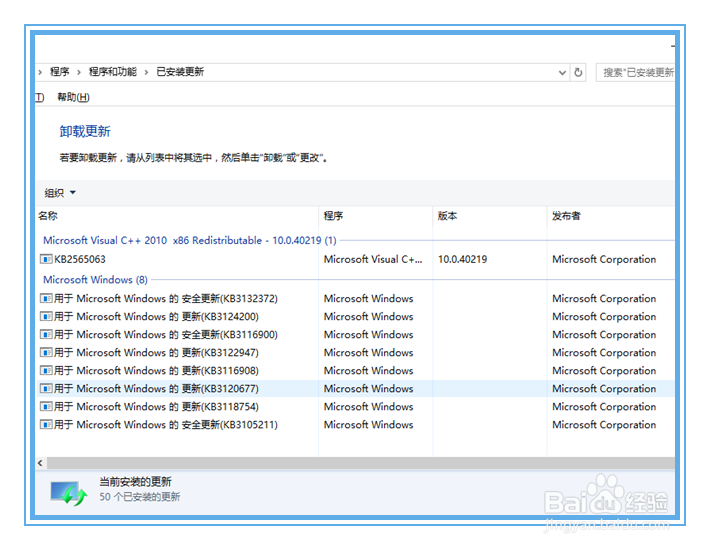
Task: Click Microsoft Windows cell in KB3105211 row
Action: 369,425
